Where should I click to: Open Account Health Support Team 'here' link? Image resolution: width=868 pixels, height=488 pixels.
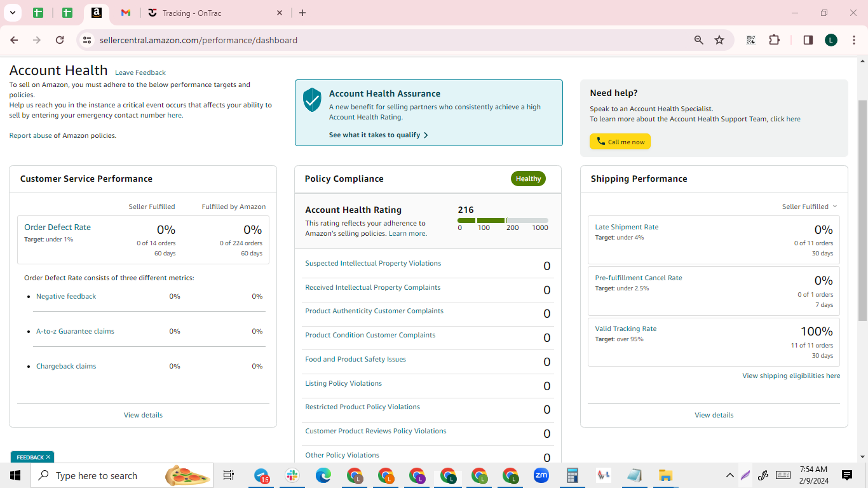coord(794,119)
